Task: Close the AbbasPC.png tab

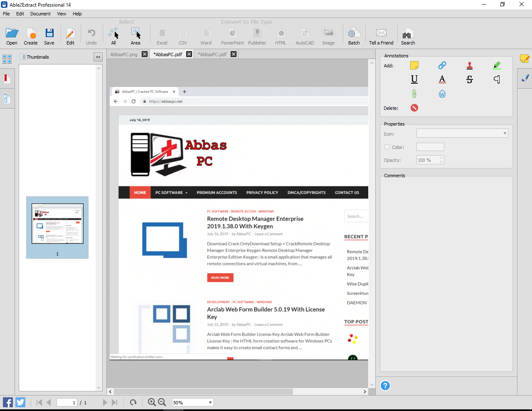Action: [145, 54]
